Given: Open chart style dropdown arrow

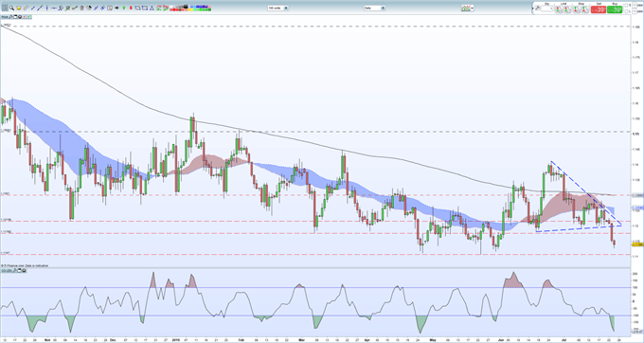Looking at the screenshot, I should click(472, 9).
